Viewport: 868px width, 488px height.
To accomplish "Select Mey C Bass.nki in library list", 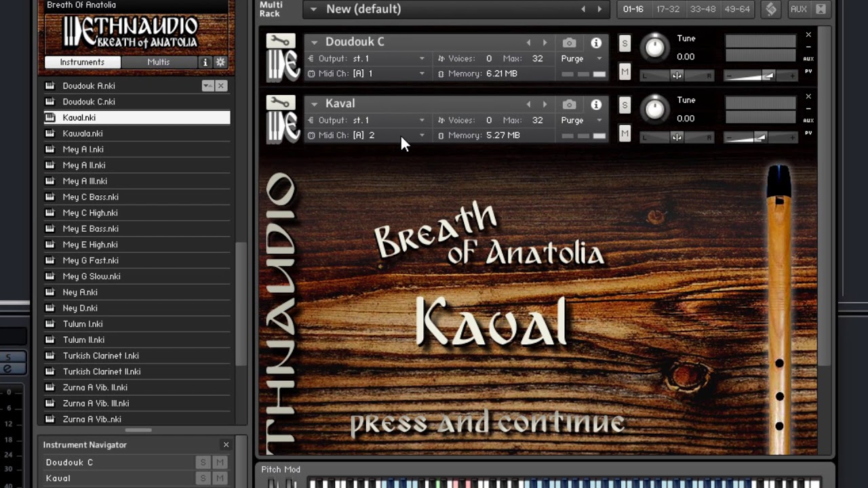I will pos(137,197).
